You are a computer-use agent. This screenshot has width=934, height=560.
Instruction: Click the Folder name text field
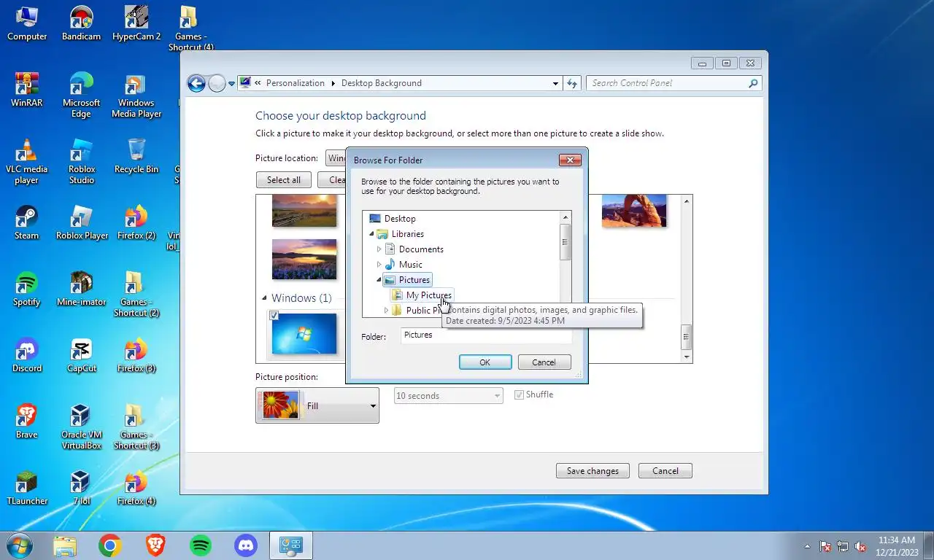[486, 335]
